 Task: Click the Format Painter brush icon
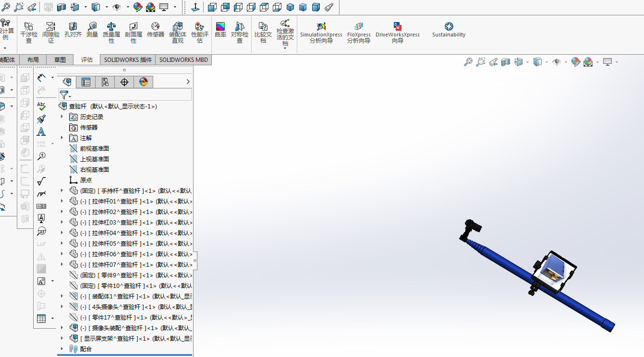tap(41, 119)
